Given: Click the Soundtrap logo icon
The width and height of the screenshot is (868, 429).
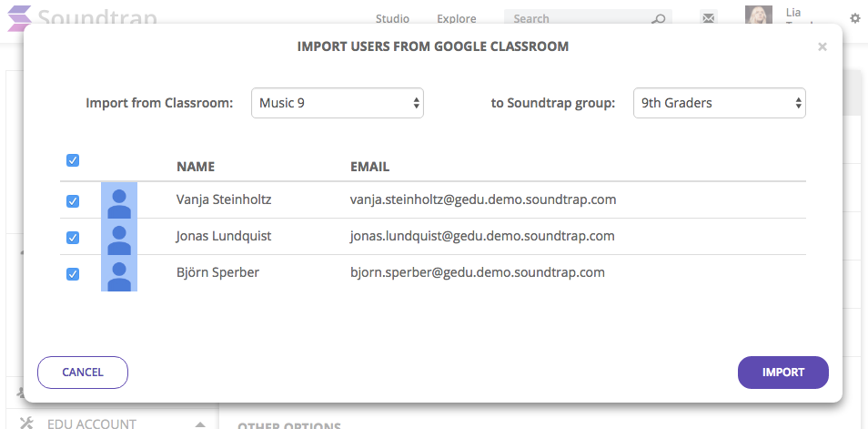Looking at the screenshot, I should click(x=19, y=17).
